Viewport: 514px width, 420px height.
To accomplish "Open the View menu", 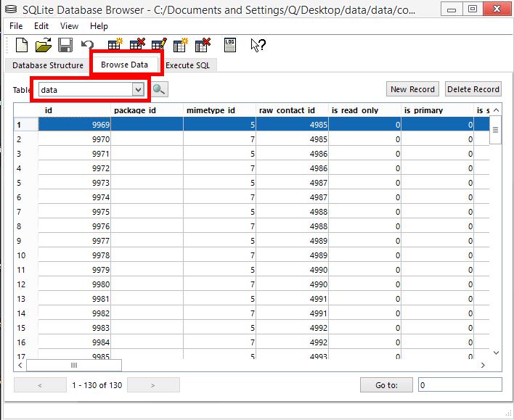I will coord(69,25).
